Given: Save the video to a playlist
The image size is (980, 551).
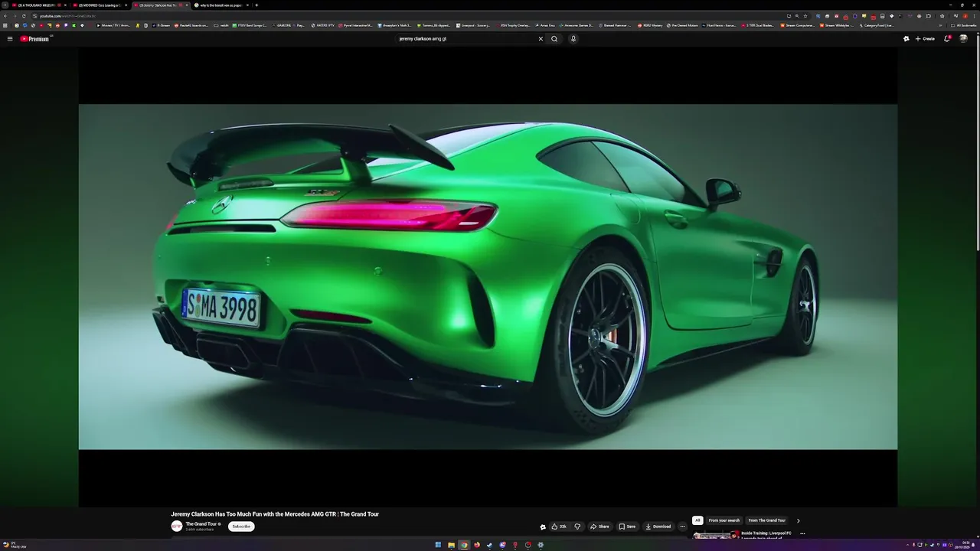Looking at the screenshot, I should pos(626,527).
